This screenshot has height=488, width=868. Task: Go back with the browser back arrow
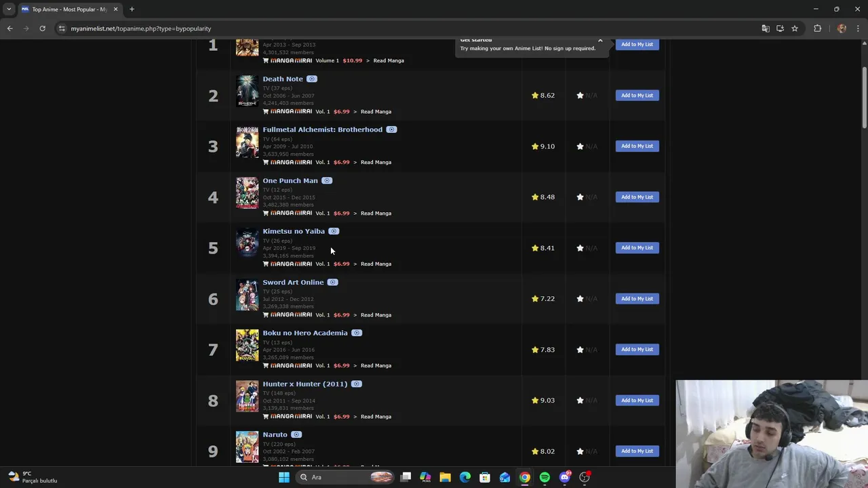point(9,28)
